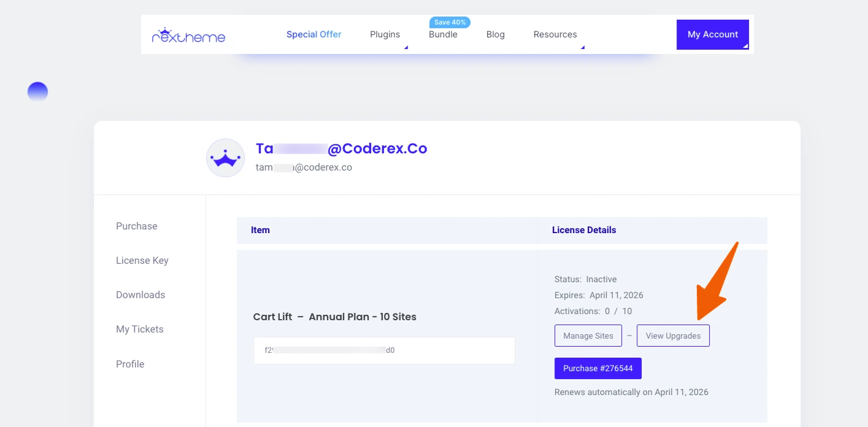The height and width of the screenshot is (427, 868).
Task: Open the View Upgrades button
Action: [x=673, y=336]
